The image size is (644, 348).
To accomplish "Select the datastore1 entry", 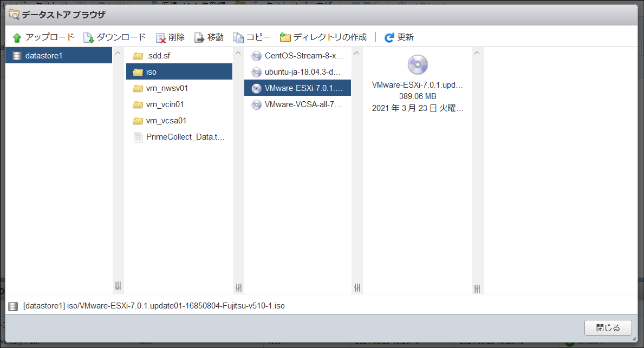I will [x=58, y=55].
